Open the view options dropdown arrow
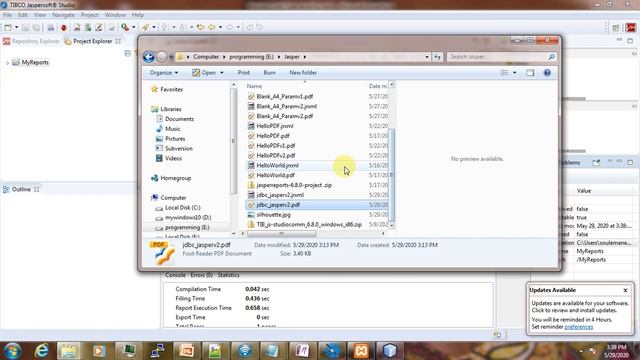640x360 pixels. 514,73
